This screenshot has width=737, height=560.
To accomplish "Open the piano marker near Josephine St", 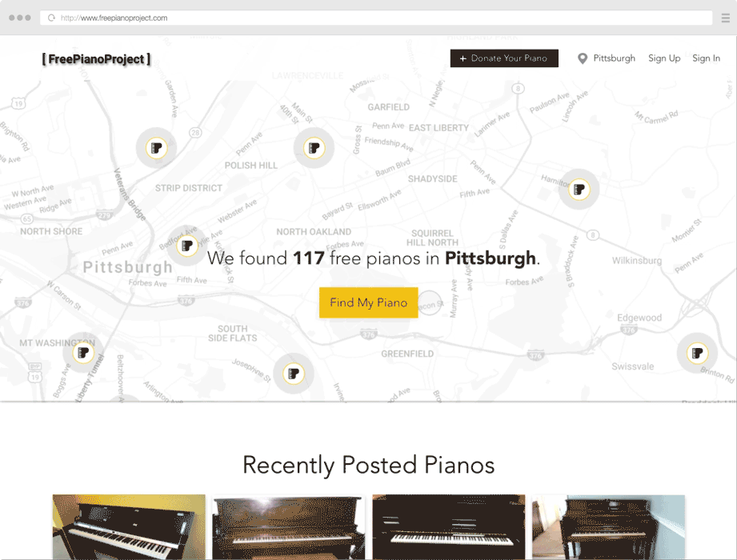I will 294,374.
